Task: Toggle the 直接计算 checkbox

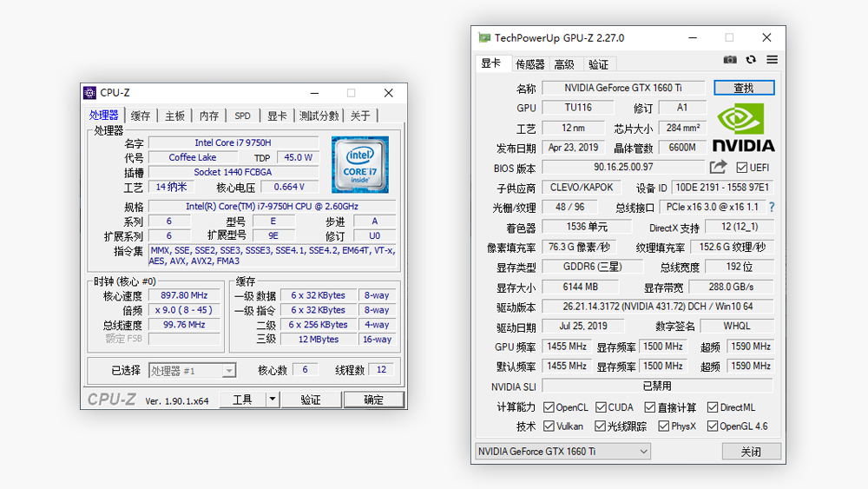Action: [x=650, y=407]
